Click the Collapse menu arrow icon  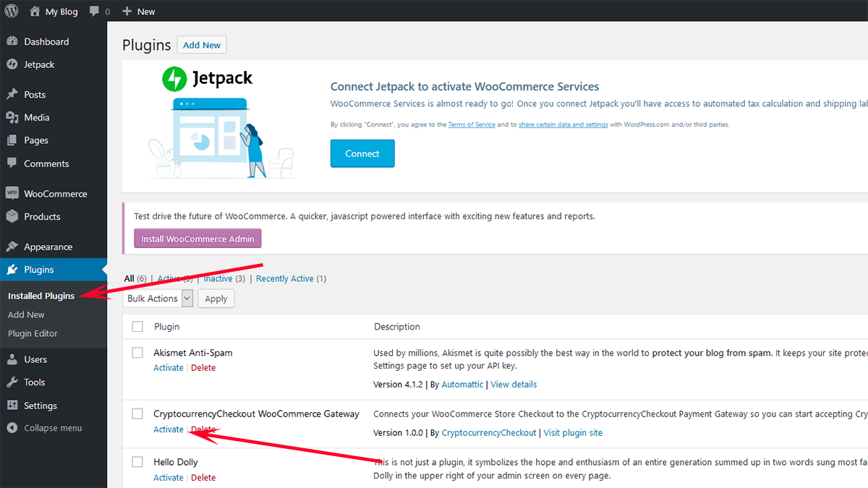[x=12, y=428]
